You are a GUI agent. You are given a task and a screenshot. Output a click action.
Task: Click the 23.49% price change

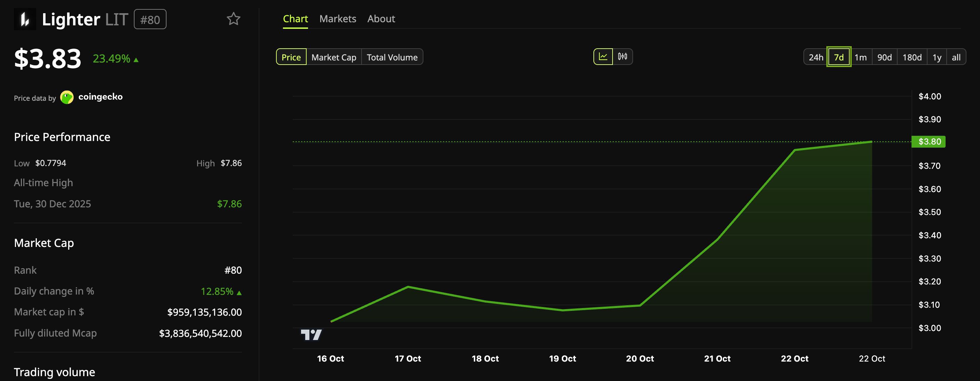click(x=116, y=59)
